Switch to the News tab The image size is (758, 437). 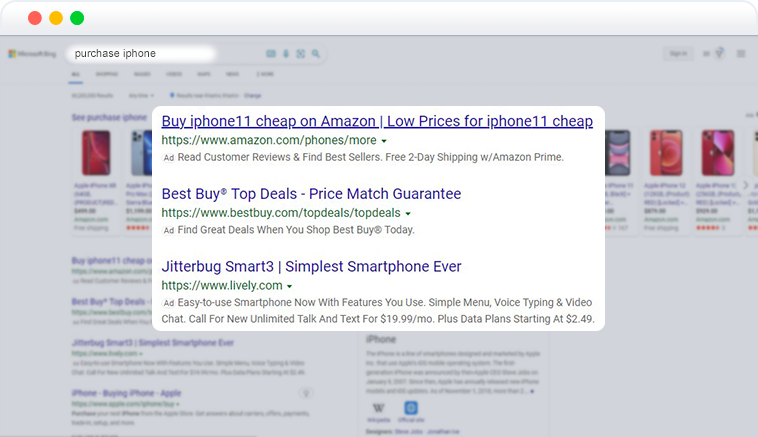[x=233, y=74]
